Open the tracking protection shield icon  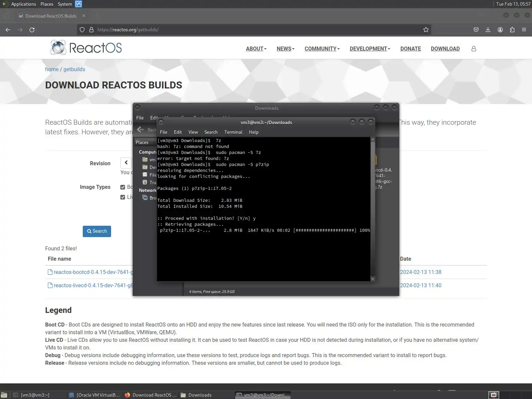coord(82,30)
